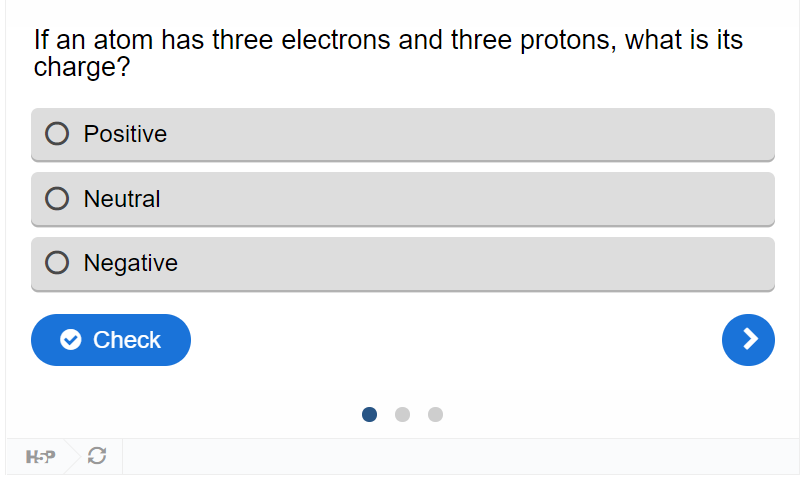Click the atom charge question text

[x=388, y=53]
